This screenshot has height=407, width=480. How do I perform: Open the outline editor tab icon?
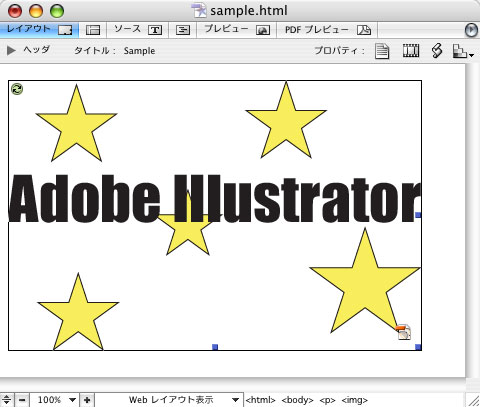183,30
